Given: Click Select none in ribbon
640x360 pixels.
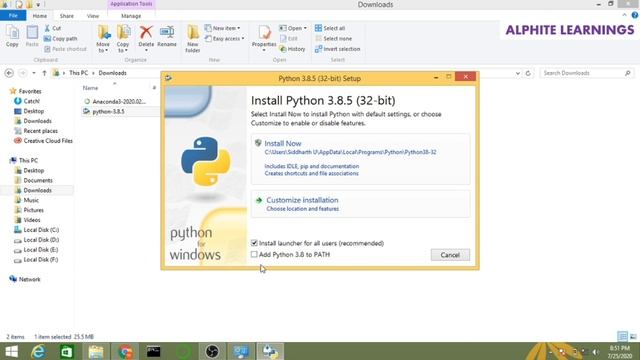Looking at the screenshot, I should (x=333, y=38).
